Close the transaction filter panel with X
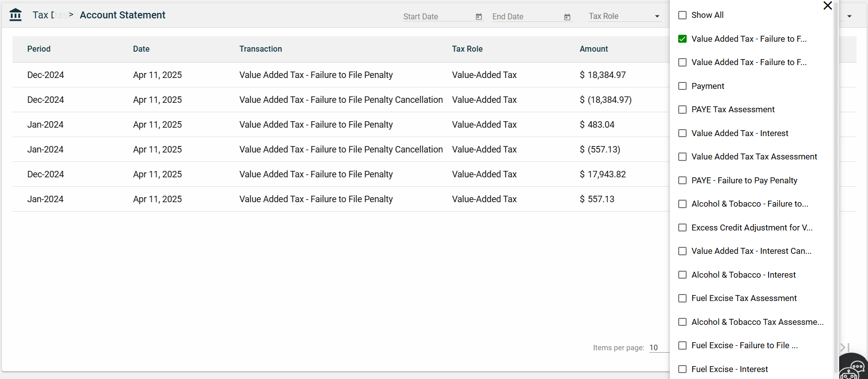The height and width of the screenshot is (379, 868). point(827,6)
